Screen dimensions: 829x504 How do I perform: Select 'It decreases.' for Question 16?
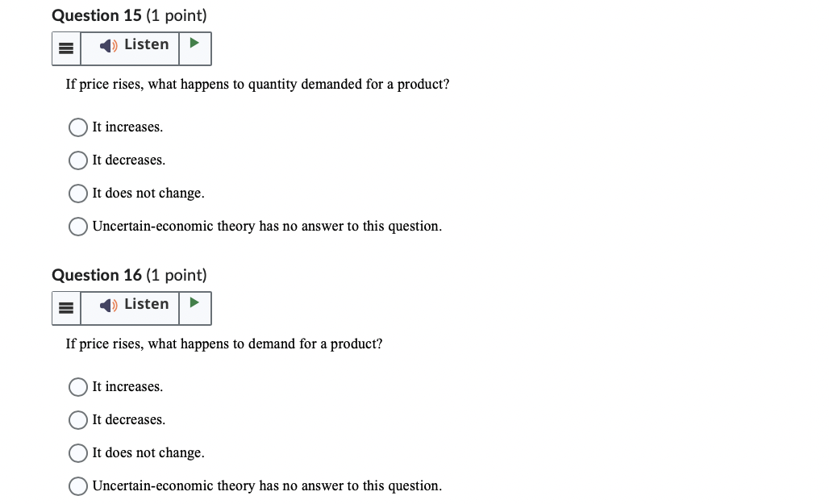(77, 419)
